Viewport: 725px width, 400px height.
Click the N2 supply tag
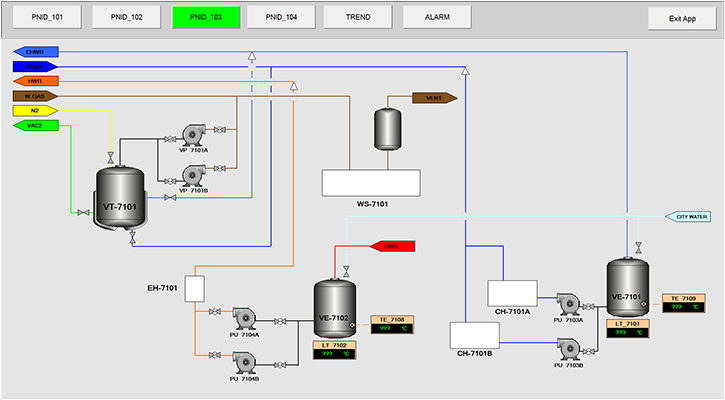(x=36, y=111)
